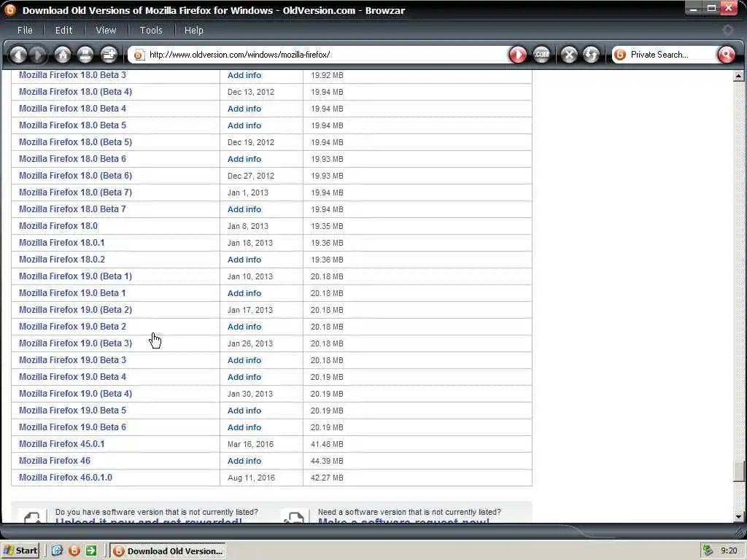Click the page icon inside the address bar
The height and width of the screenshot is (560, 747).
coord(139,55)
